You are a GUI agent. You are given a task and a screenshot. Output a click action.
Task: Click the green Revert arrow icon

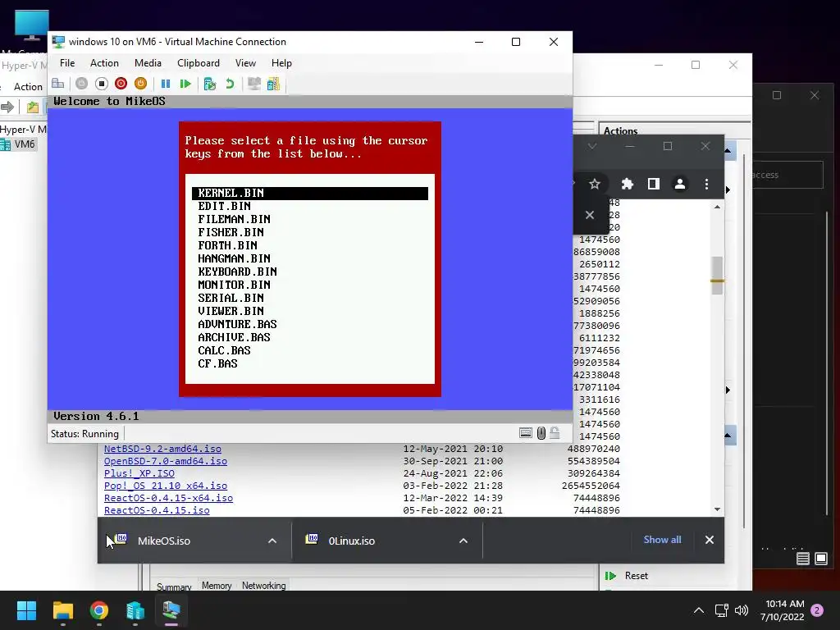(230, 84)
